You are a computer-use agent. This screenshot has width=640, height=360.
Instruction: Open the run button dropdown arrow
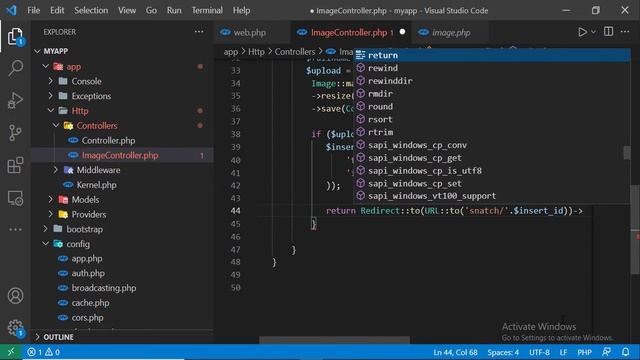tap(593, 32)
